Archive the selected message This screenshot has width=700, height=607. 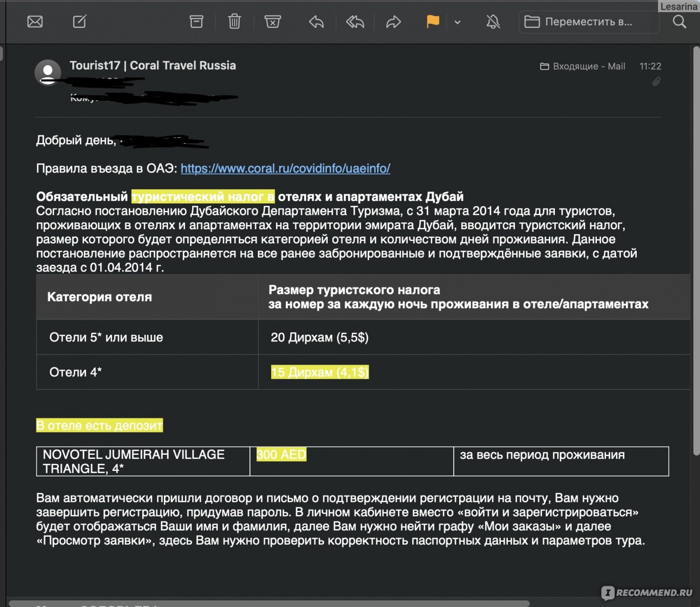click(196, 22)
